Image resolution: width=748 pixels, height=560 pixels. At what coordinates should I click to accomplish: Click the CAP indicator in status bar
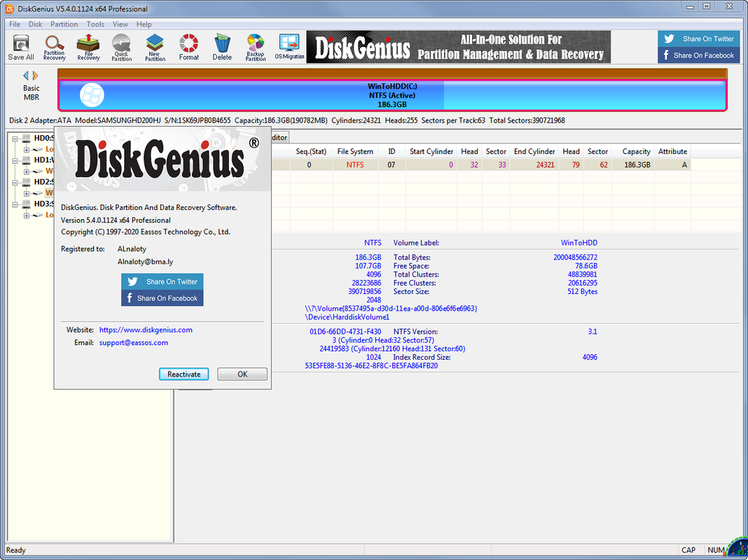tap(688, 550)
